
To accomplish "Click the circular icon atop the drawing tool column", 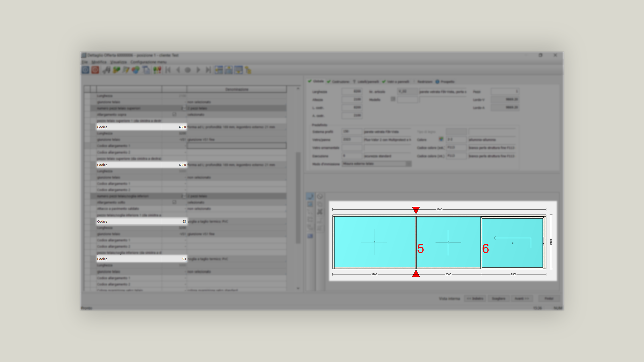I will coord(320,197).
